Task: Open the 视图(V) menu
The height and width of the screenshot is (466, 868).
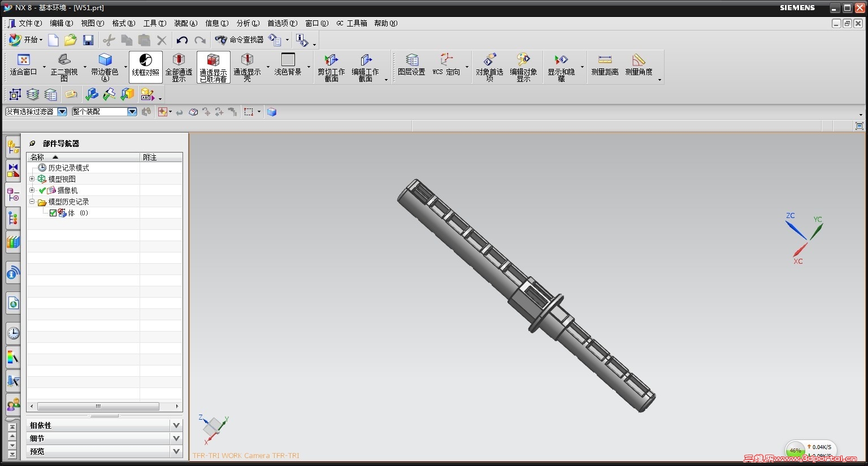Action: [92, 23]
